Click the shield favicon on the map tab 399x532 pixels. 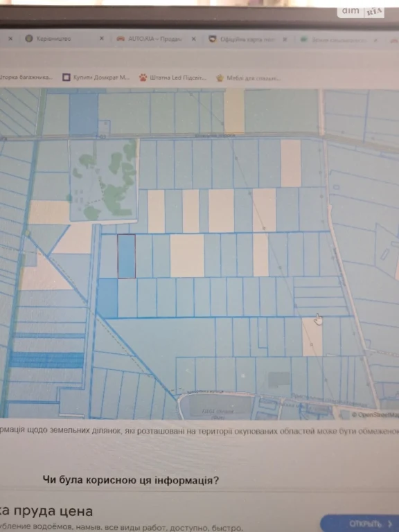click(x=213, y=39)
